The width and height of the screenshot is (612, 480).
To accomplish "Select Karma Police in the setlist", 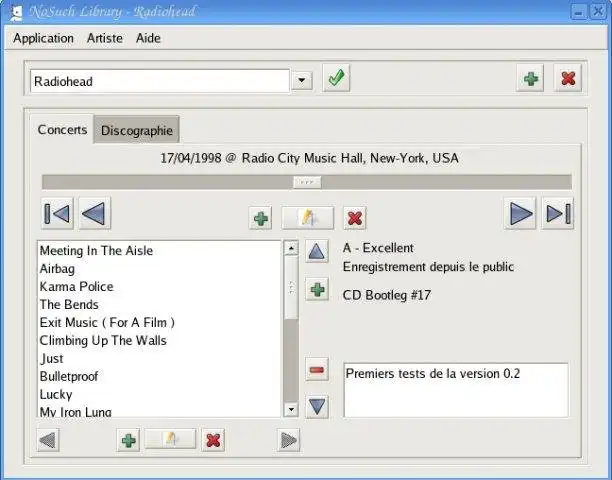I will click(159, 286).
